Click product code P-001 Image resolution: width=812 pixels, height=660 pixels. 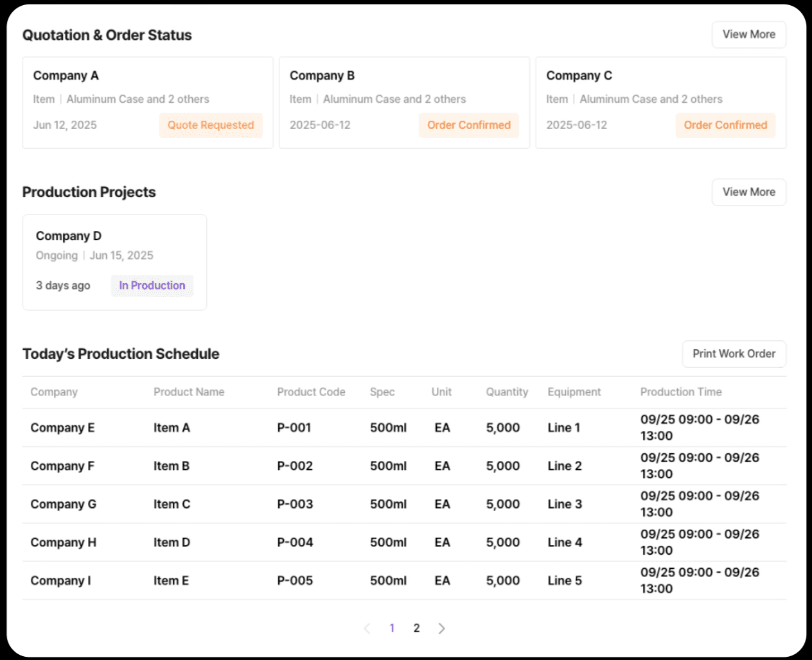point(294,428)
